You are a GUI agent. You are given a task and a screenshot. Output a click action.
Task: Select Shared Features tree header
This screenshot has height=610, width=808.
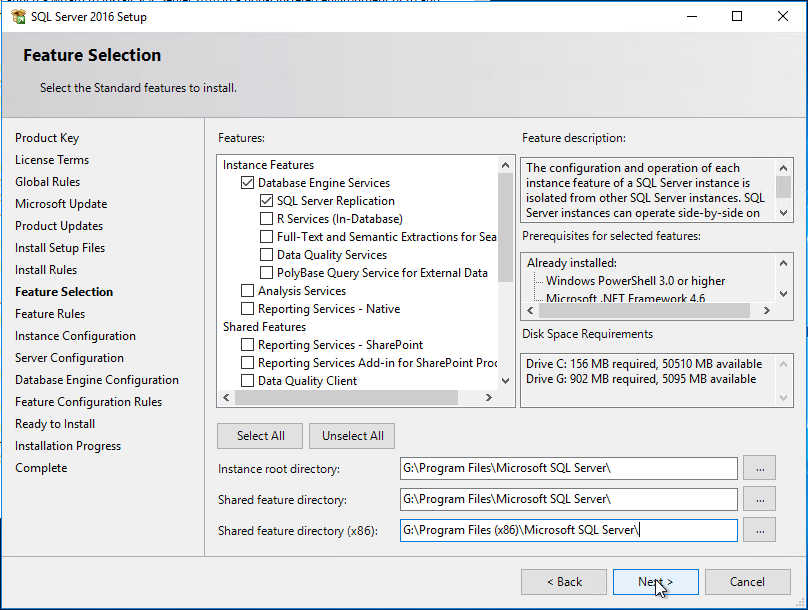264,327
